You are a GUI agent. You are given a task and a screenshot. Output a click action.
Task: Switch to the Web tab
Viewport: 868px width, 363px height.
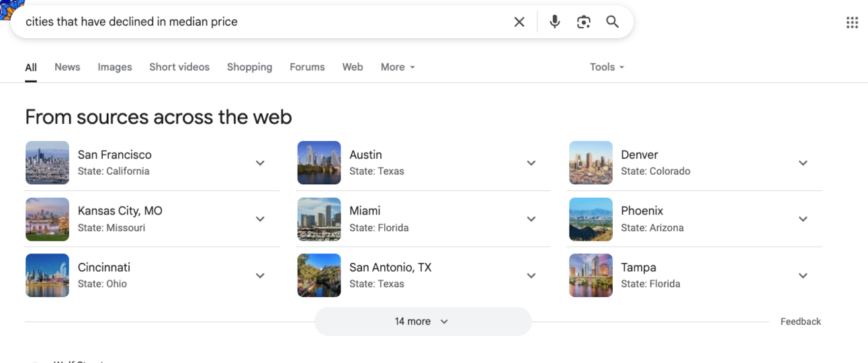pyautogui.click(x=353, y=67)
